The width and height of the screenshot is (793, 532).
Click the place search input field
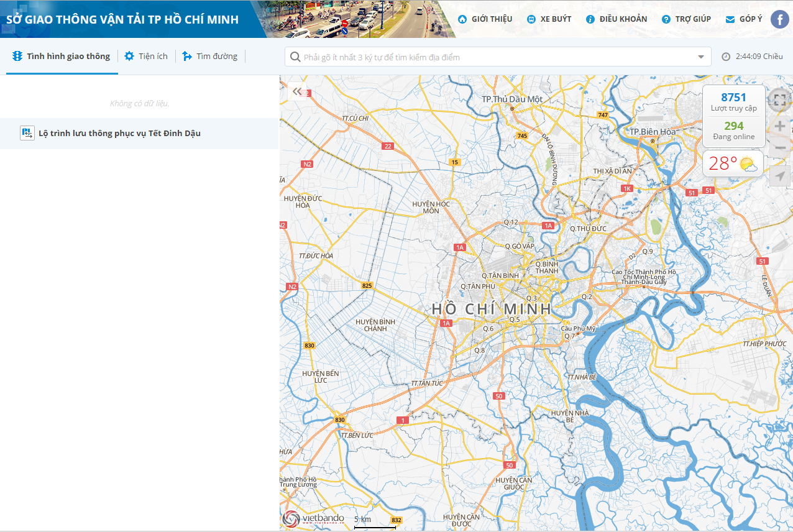point(498,57)
